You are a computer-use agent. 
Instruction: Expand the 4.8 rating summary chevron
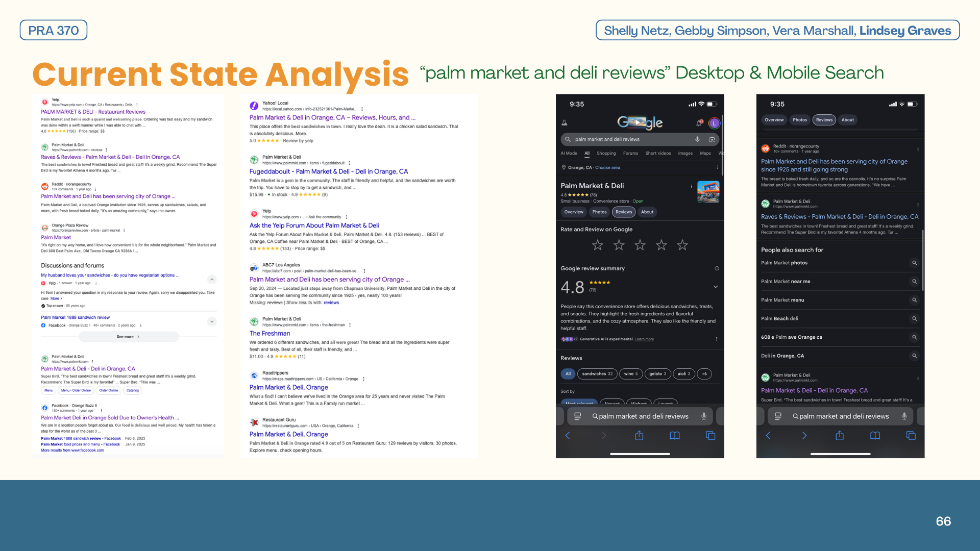(716, 287)
